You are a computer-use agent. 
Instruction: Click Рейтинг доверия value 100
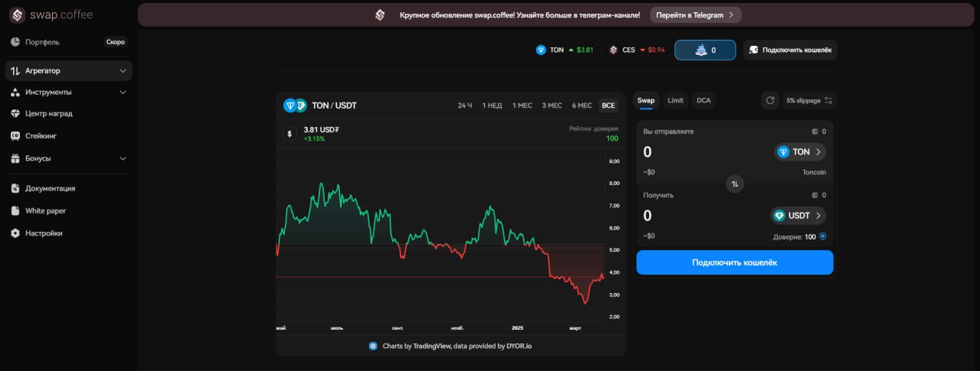(612, 138)
